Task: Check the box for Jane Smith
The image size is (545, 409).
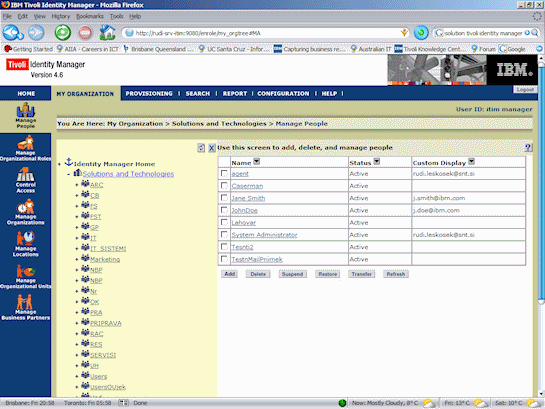Action: click(x=225, y=198)
